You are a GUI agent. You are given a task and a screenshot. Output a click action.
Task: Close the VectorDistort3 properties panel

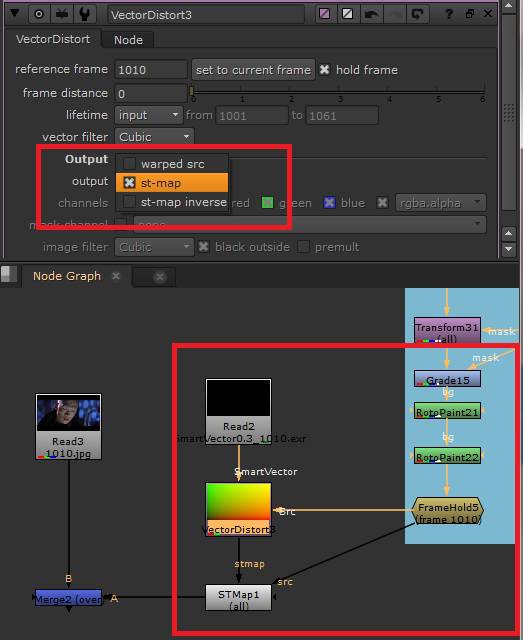pos(487,13)
